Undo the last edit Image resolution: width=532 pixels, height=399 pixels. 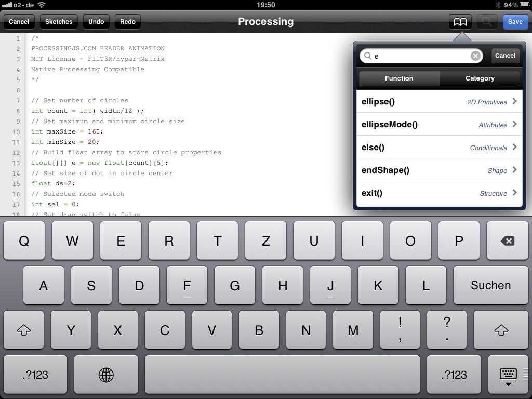[x=96, y=22]
